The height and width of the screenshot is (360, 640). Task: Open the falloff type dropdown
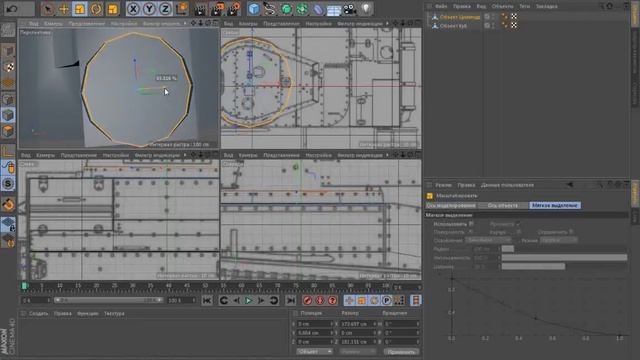tap(488, 240)
